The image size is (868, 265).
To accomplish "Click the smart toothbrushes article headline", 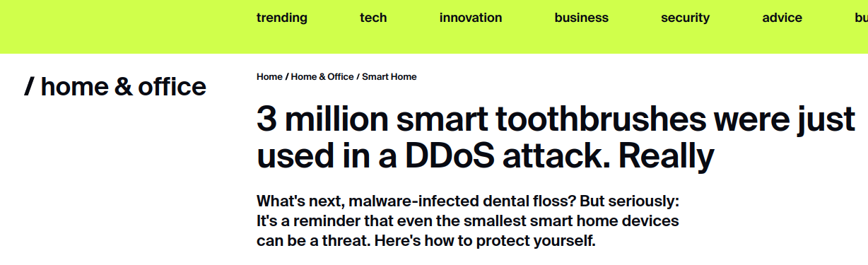I will click(556, 139).
